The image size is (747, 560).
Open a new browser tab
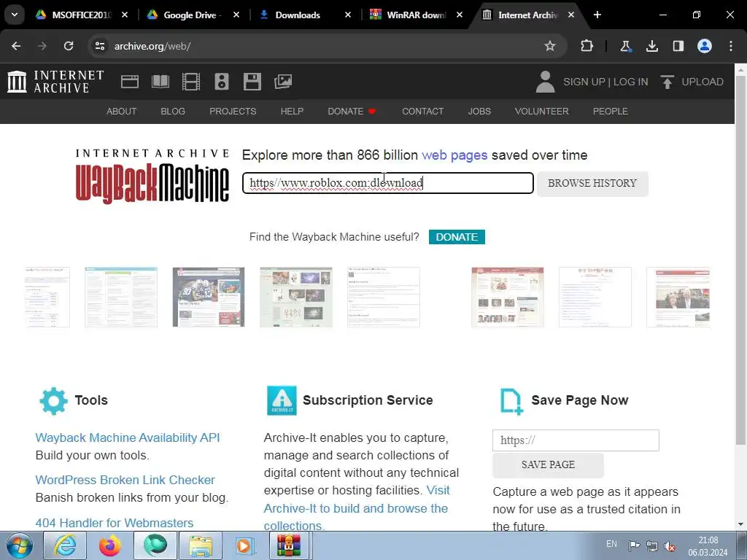click(x=597, y=15)
